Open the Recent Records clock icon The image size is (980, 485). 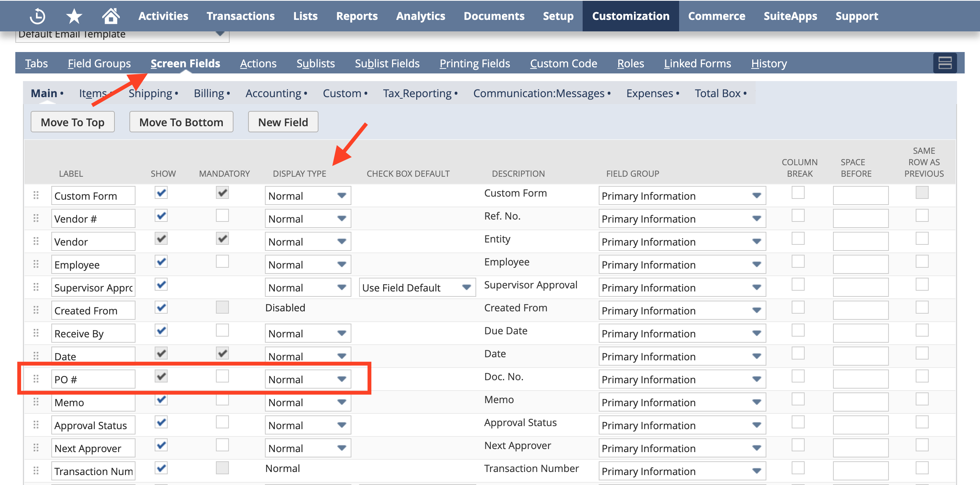tap(38, 16)
